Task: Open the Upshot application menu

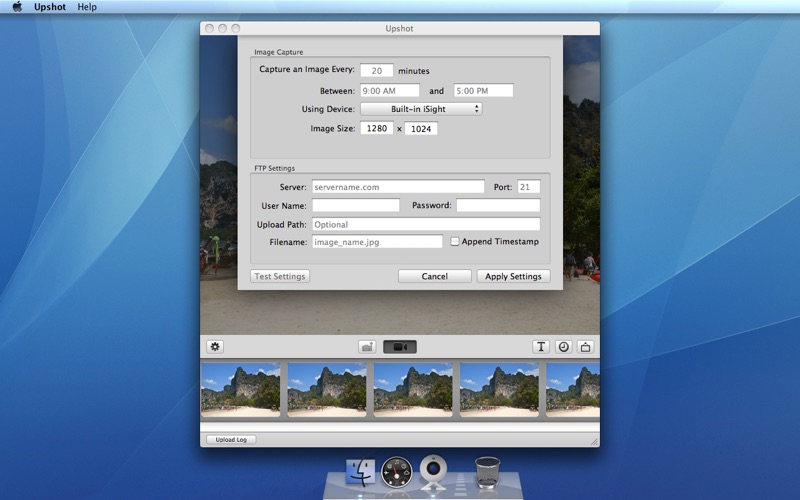Action: pos(49,7)
